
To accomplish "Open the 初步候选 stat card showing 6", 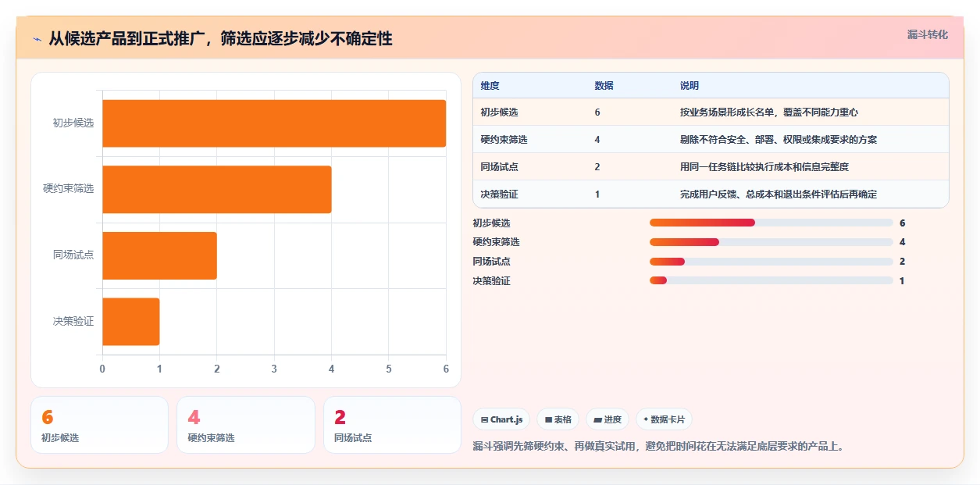I will click(x=99, y=425).
